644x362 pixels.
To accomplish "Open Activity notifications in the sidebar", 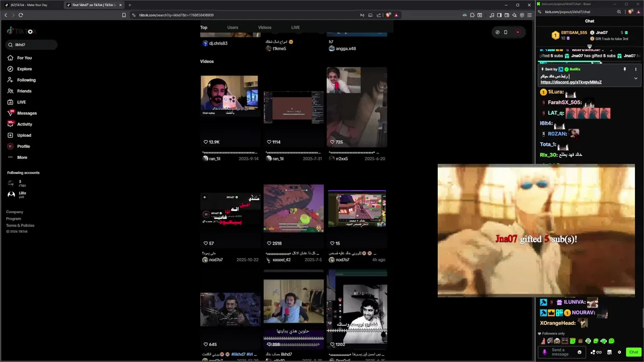I will 20,124.
